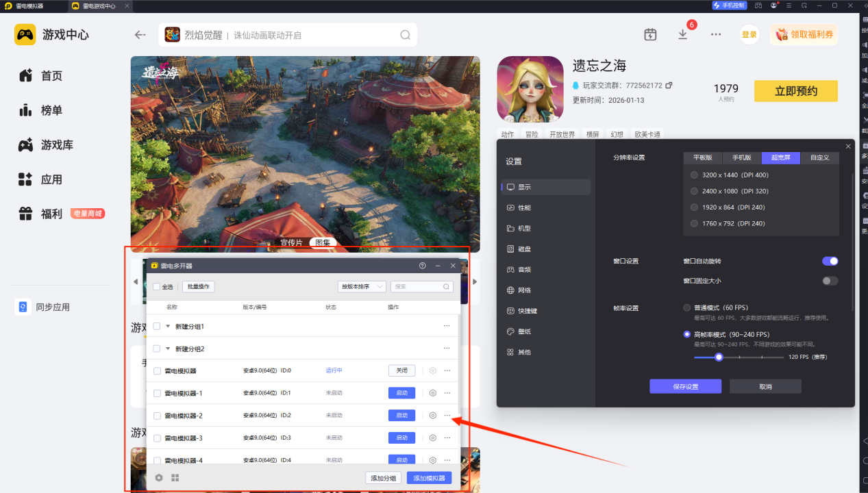Click the left carousel arrow beside game thumbnails
Image resolution: width=868 pixels, height=493 pixels.
coord(136,281)
